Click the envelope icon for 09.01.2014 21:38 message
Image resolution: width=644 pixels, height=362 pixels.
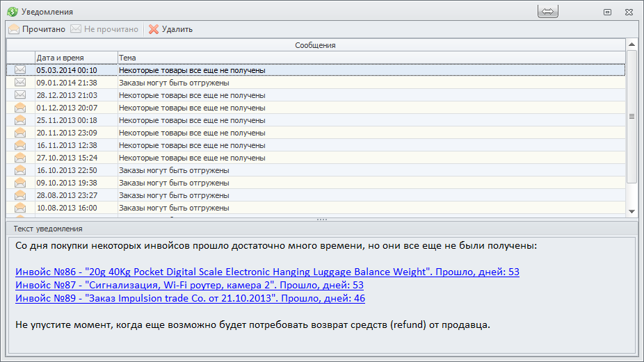point(20,83)
